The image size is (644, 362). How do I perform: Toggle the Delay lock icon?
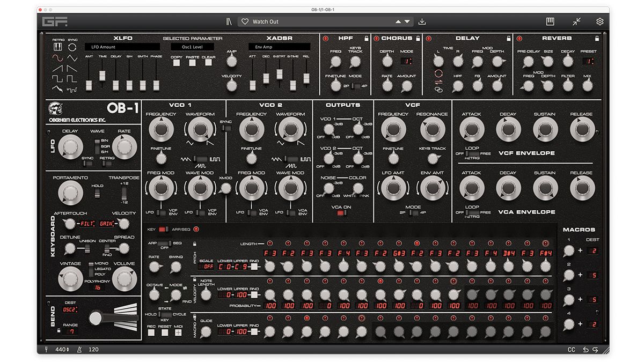point(508,39)
